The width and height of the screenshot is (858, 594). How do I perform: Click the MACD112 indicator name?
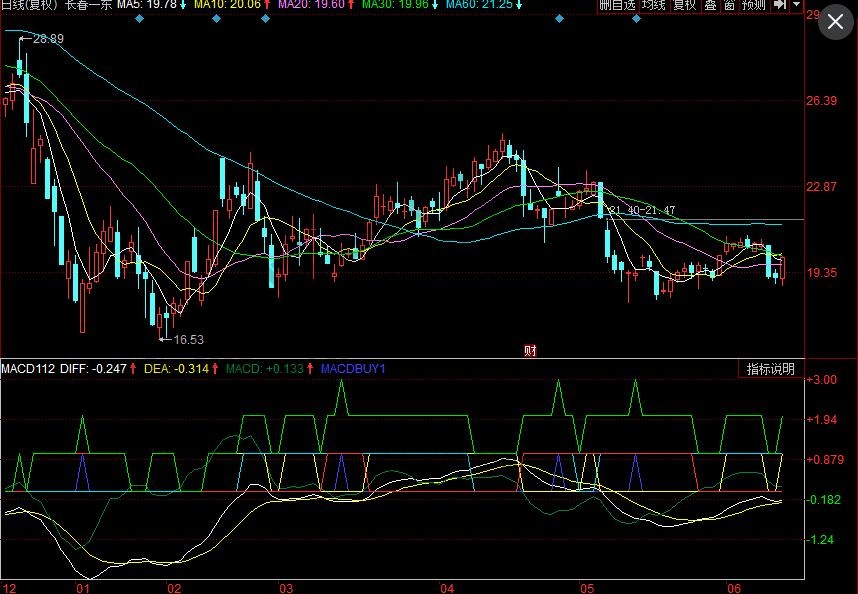point(28,369)
